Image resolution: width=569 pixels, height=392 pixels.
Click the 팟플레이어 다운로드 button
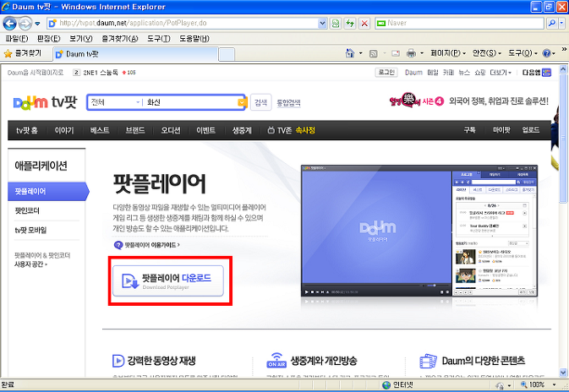pyautogui.click(x=168, y=281)
